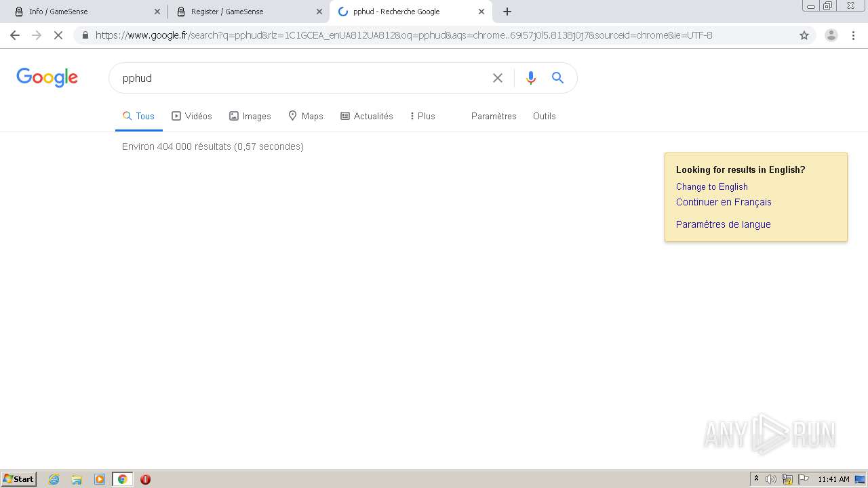Open the Start menu
This screenshot has height=488, width=868.
[x=19, y=479]
